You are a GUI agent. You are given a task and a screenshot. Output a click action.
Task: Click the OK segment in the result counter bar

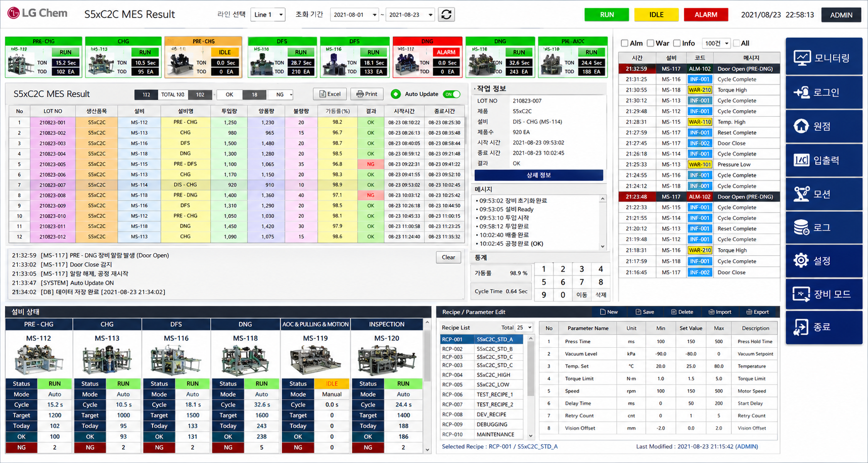[x=229, y=95]
